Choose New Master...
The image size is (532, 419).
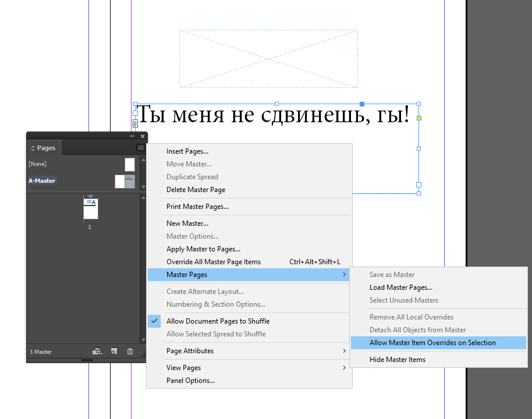(x=249, y=223)
